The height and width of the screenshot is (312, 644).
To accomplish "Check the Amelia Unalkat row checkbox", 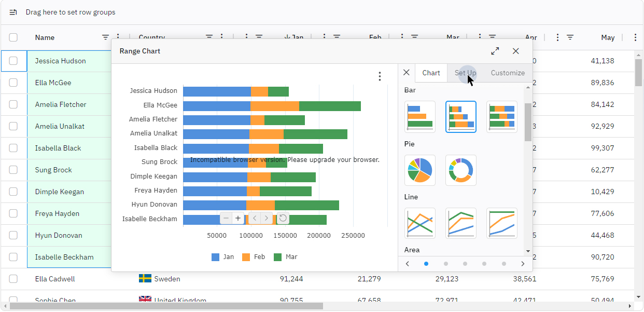I will click(13, 126).
